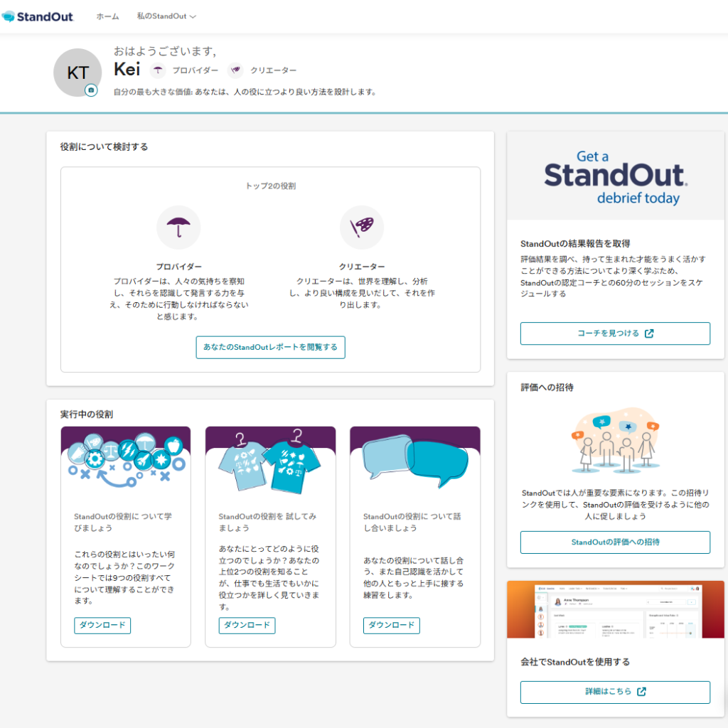Viewport: 728px width, 728px height.
Task: Click the product screenshot preview image
Action: [615, 609]
